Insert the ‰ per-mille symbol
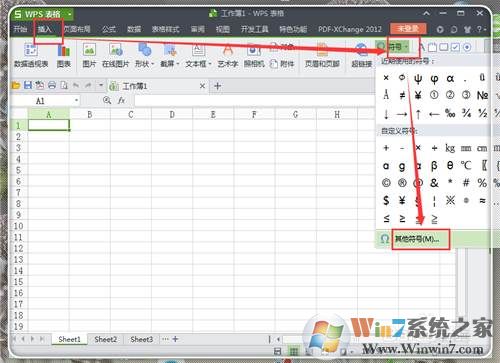The width and height of the screenshot is (500, 363). [x=450, y=113]
